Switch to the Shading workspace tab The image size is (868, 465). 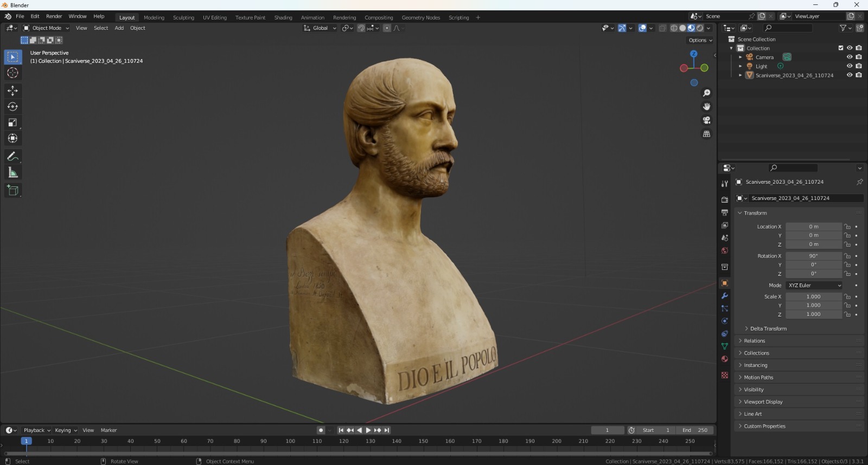coord(283,17)
